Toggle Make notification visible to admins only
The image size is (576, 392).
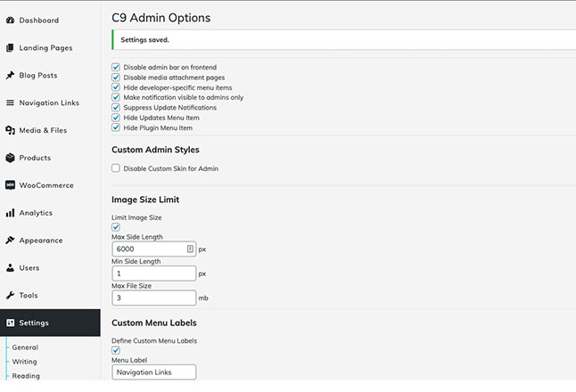(116, 97)
